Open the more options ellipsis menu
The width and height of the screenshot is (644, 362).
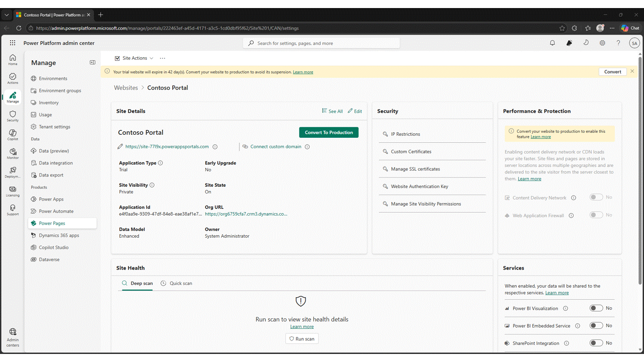pos(162,58)
